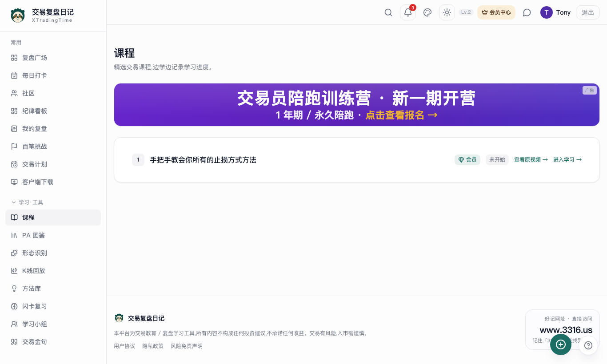Screen dimensions: 607x364
Task: Open notifications bell with 3 badge
Action: [408, 12]
